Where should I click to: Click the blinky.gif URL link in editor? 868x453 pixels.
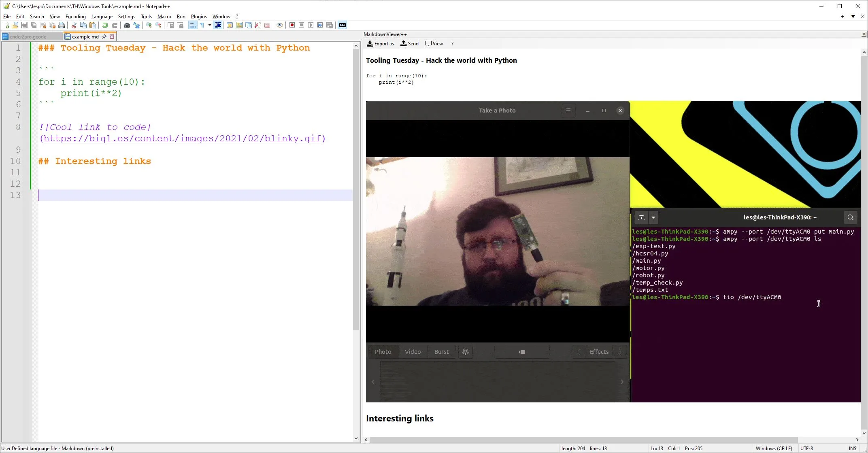(x=183, y=138)
